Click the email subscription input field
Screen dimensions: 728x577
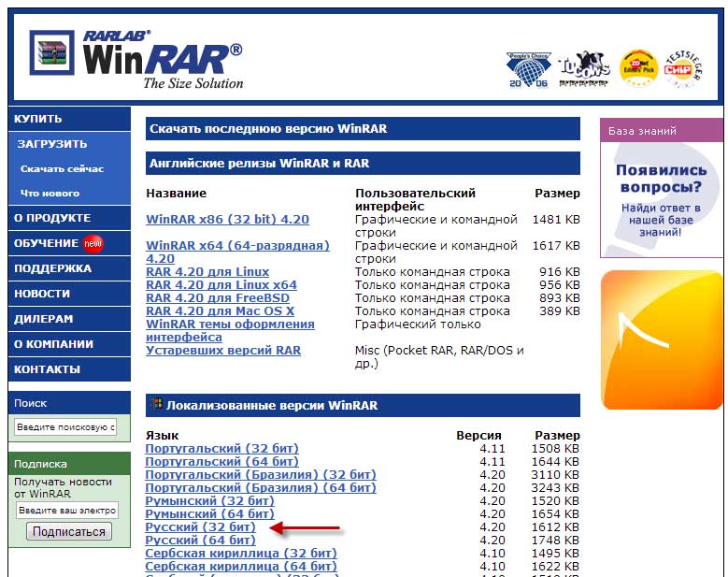pos(67,510)
